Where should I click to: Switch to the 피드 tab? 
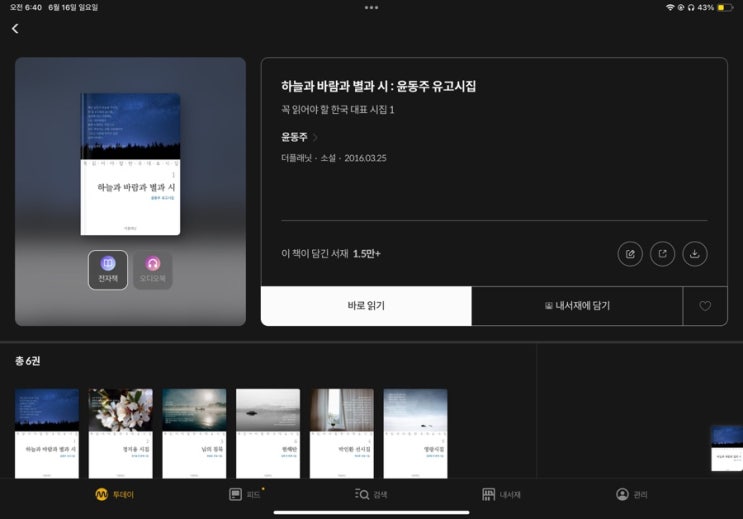tap(245, 494)
